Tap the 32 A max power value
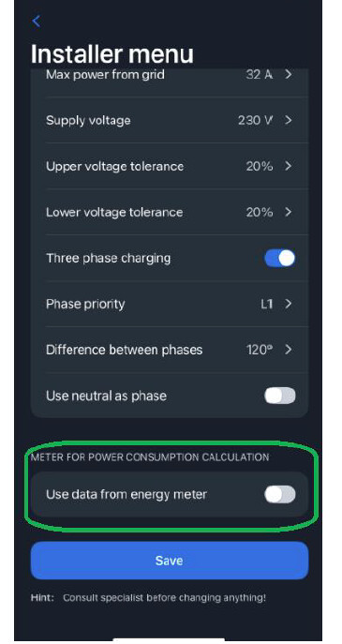Screen dimensions: 342x644 pyautogui.click(x=260, y=75)
